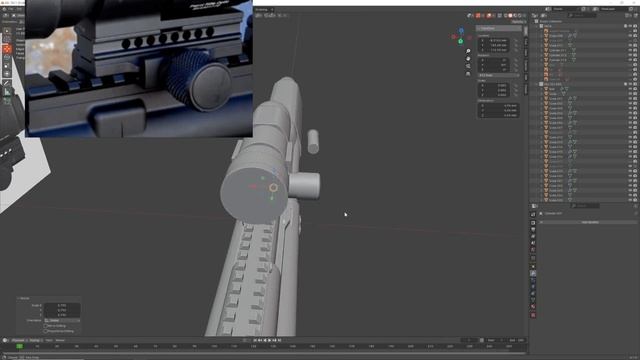This screenshot has height=360, width=640.
Task: Lock the Location X value with its padlock
Action: pyautogui.click(x=516, y=40)
